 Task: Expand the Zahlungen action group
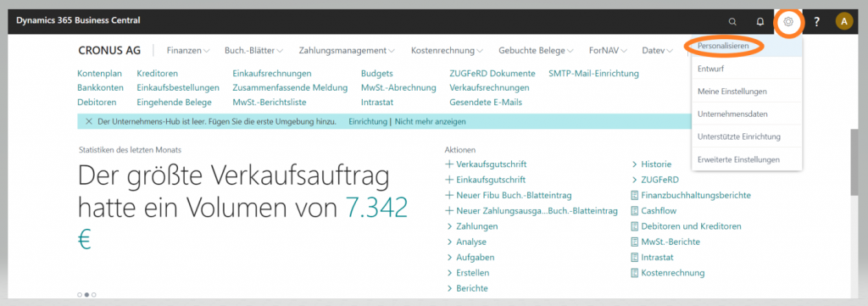click(x=472, y=226)
